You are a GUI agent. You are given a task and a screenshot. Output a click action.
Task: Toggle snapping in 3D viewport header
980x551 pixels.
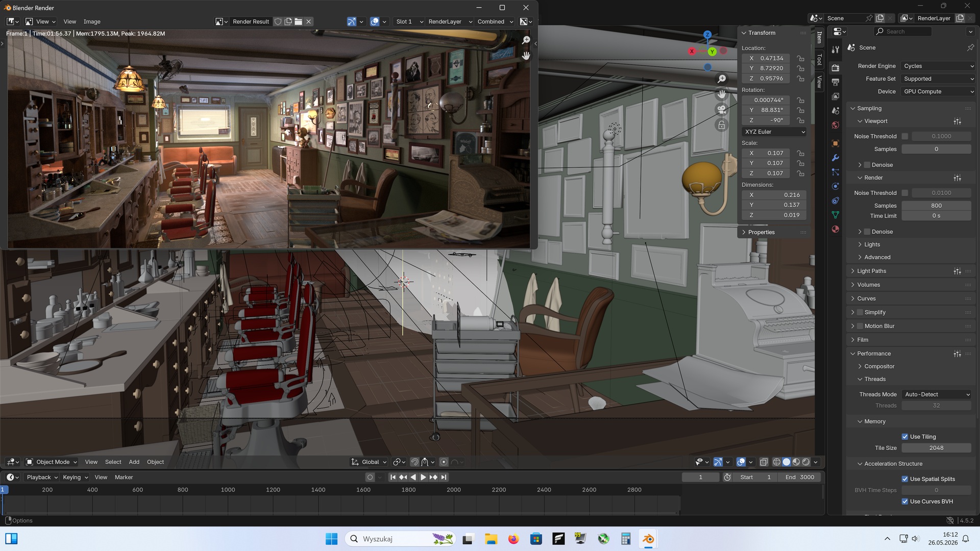414,462
